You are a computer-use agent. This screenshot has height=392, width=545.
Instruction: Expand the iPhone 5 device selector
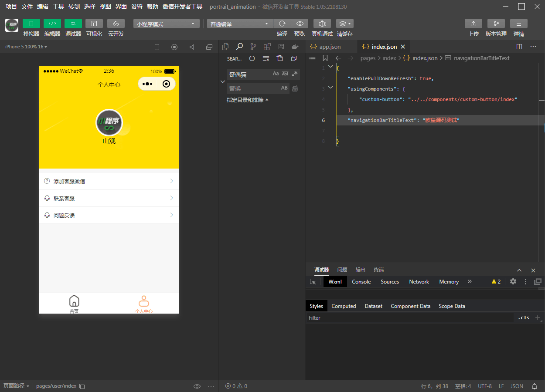[26, 47]
